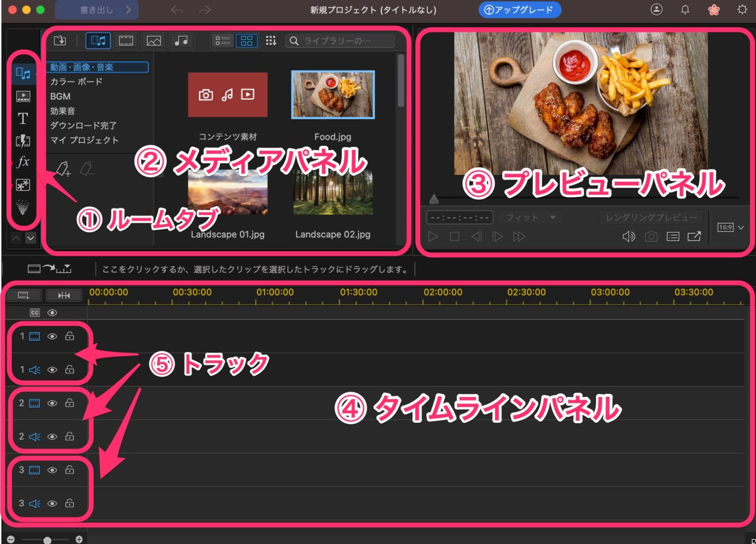Open the preview quality settings icon

click(x=673, y=237)
